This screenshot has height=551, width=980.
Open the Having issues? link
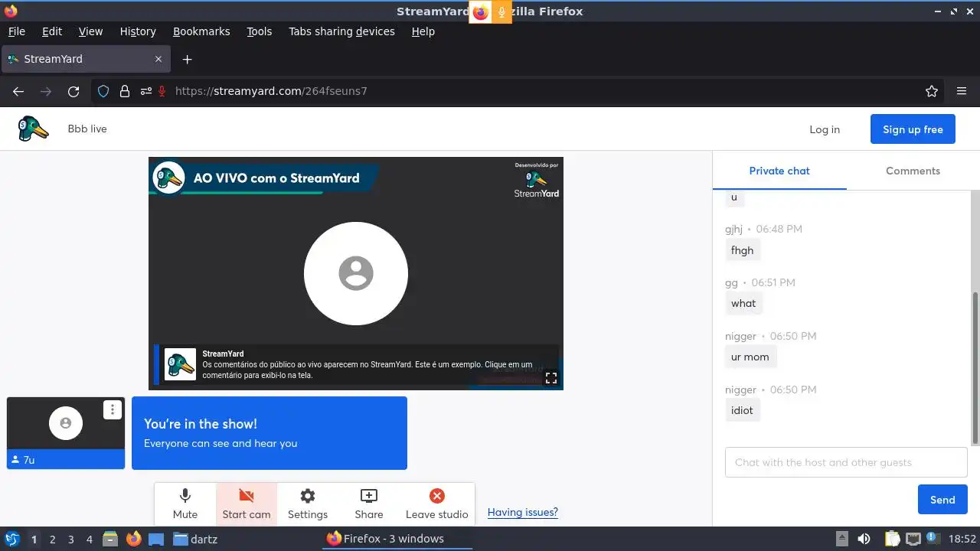(523, 512)
